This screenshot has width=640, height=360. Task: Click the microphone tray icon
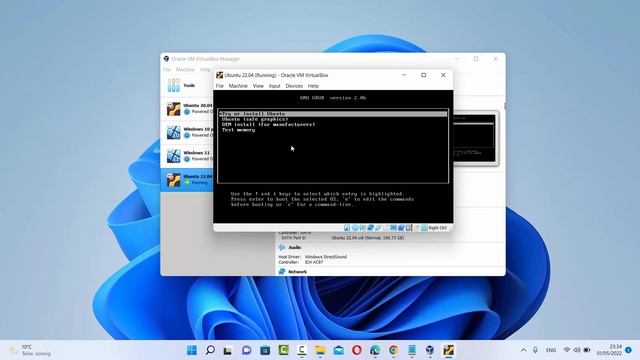coord(535,350)
